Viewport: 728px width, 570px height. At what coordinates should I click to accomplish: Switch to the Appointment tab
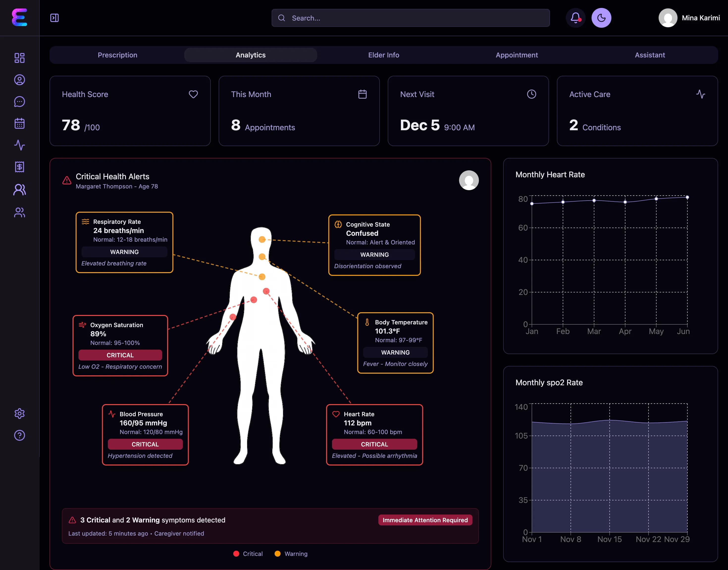[517, 55]
